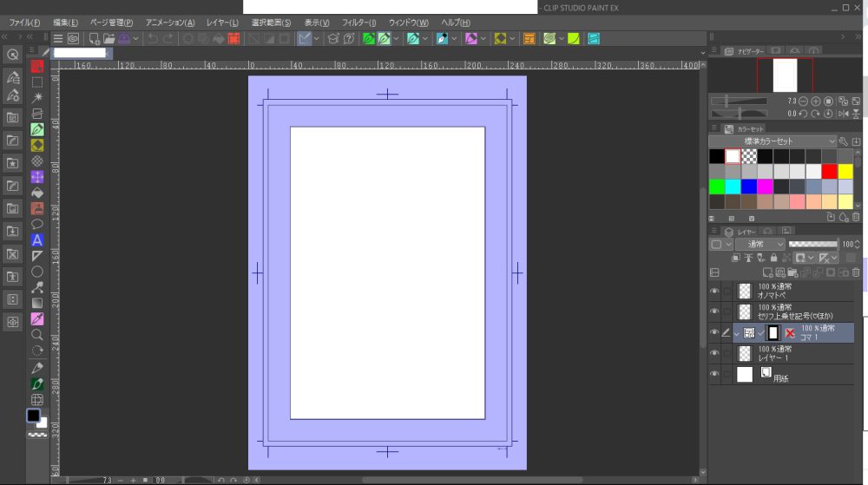
Task: Select the rectangular Selection area tool
Action: (37, 82)
